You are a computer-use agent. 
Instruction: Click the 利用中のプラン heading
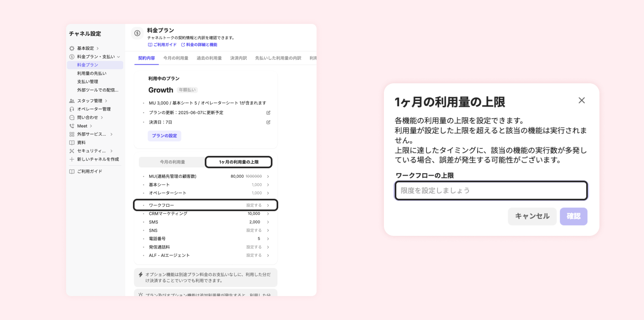coord(164,78)
